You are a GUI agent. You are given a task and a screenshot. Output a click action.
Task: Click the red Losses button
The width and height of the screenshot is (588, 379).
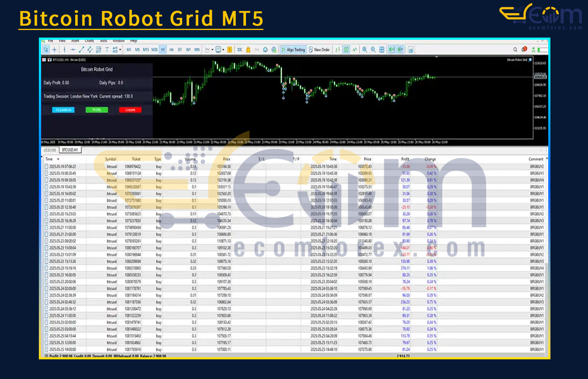coord(130,110)
